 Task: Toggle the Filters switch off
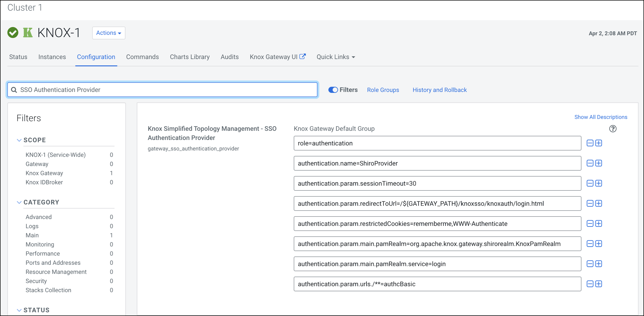(333, 90)
